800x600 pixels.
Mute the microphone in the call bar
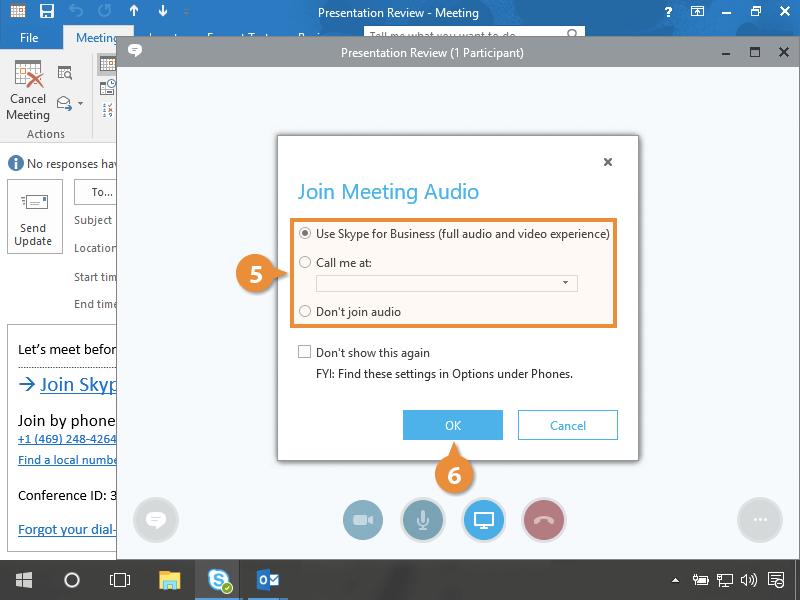[x=423, y=520]
